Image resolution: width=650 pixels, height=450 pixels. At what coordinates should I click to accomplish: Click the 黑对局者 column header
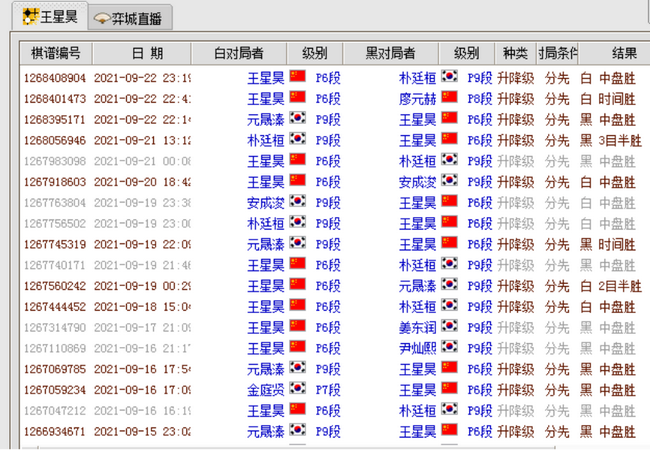pyautogui.click(x=390, y=53)
